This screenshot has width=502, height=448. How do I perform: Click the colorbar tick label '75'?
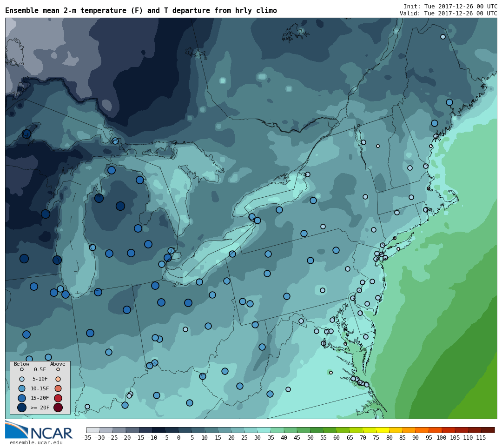coord(376,437)
